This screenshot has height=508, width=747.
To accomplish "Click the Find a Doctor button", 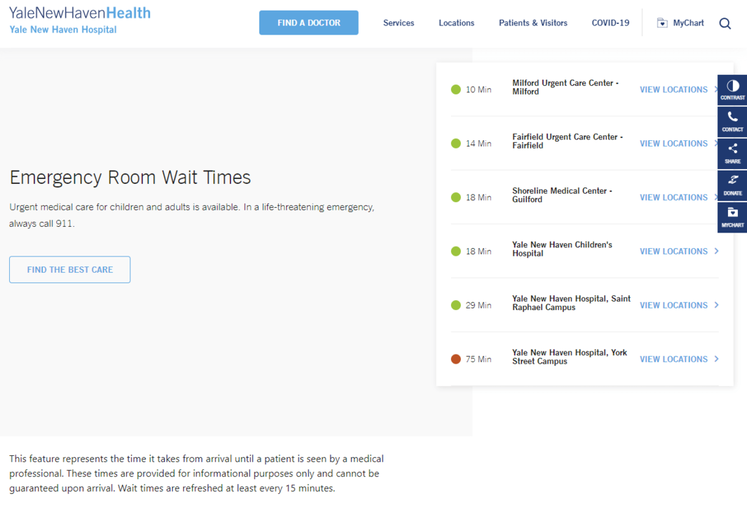I will 309,23.
